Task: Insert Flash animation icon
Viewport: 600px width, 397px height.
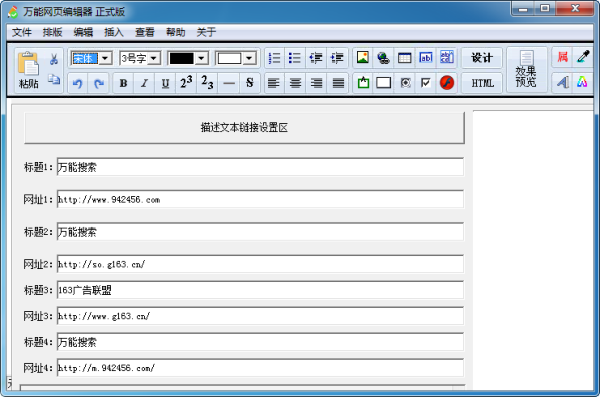Action: [447, 83]
